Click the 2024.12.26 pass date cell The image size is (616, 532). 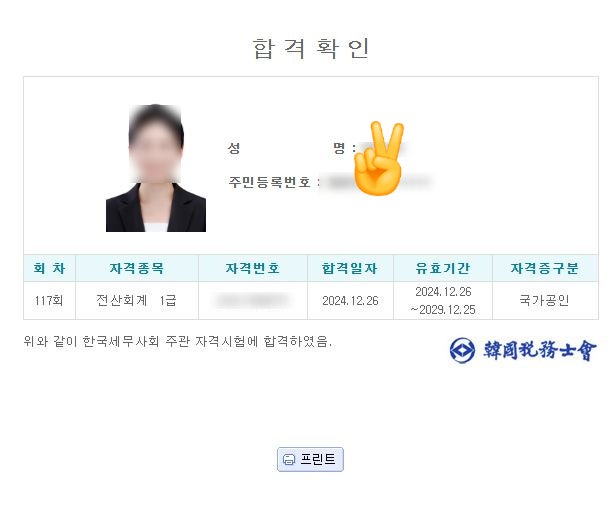350,301
